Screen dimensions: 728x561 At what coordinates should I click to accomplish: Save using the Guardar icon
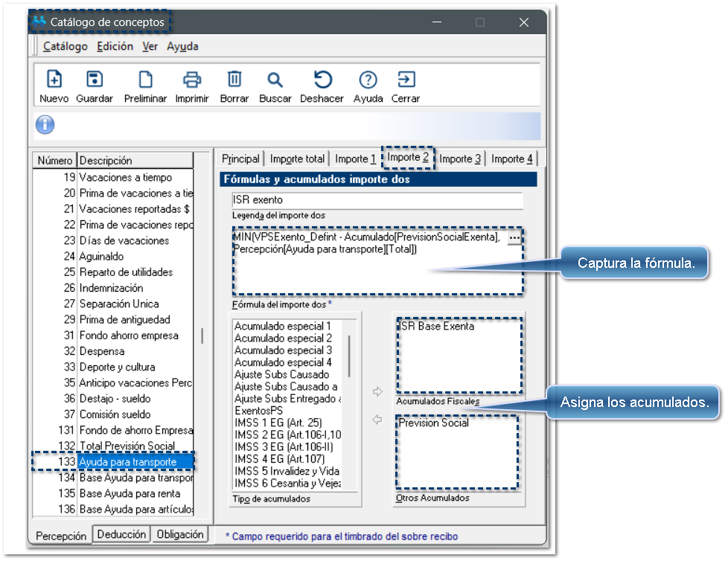pyautogui.click(x=95, y=80)
